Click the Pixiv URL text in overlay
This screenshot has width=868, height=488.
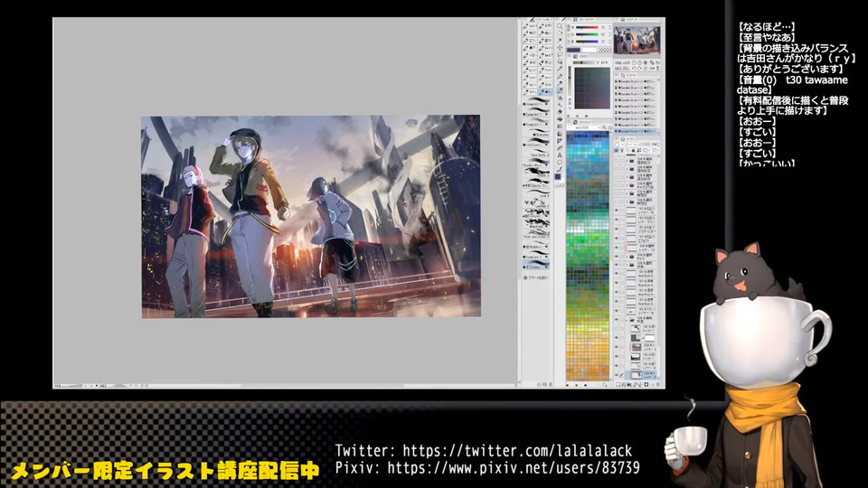pyautogui.click(x=514, y=468)
